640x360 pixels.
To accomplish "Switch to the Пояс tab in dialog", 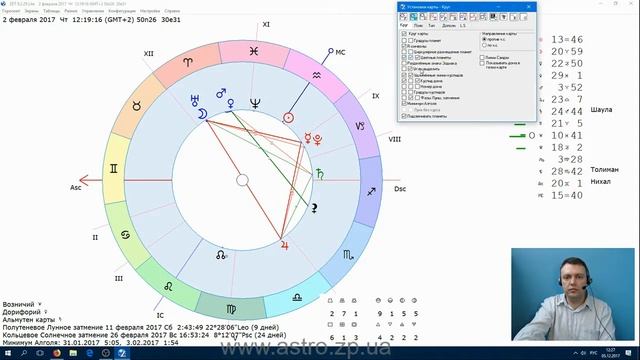I will pos(418,26).
